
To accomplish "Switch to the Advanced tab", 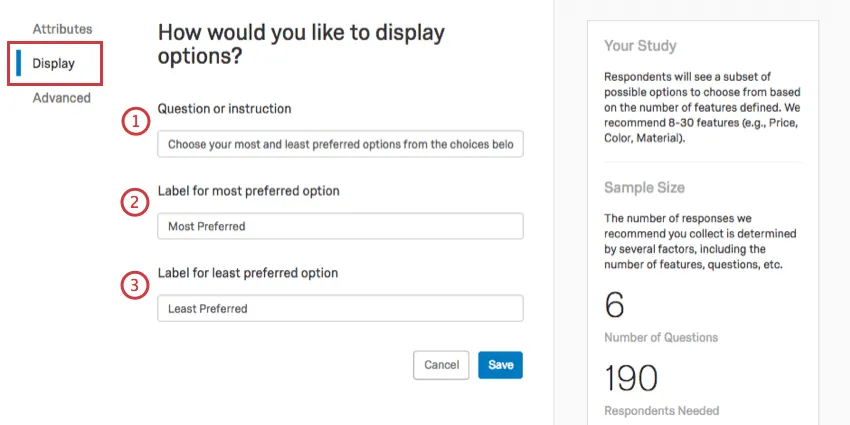I will (61, 98).
